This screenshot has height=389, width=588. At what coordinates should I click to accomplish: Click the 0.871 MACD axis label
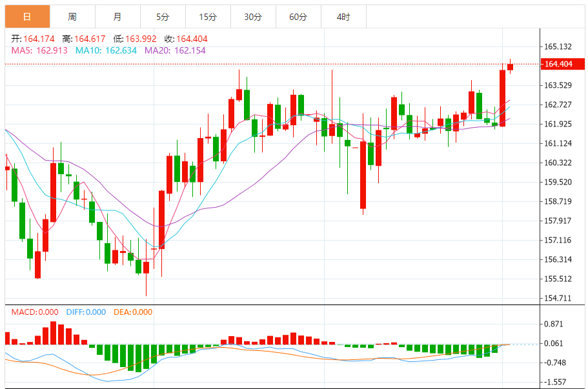pyautogui.click(x=554, y=324)
